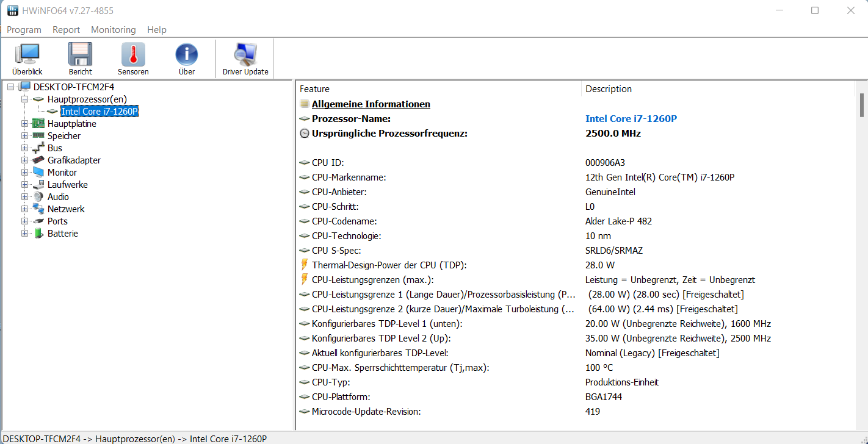The image size is (868, 444).
Task: Expand the Hauptplatine tree node
Action: (x=25, y=124)
